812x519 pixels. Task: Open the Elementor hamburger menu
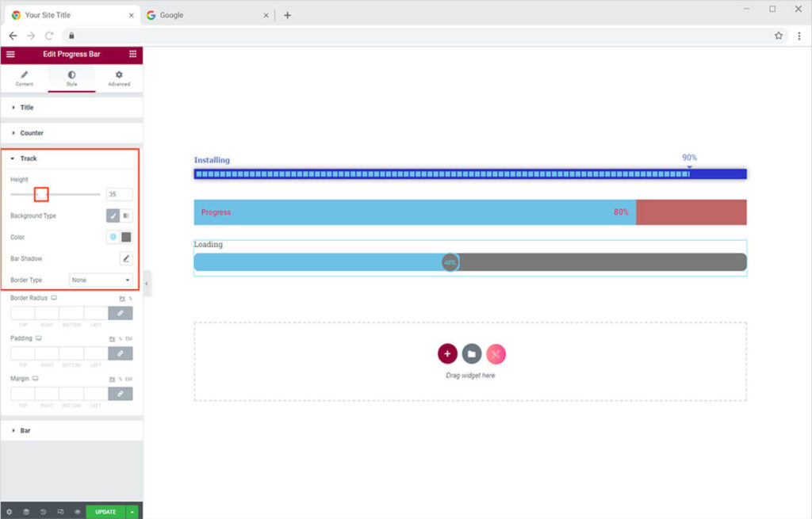[x=10, y=54]
